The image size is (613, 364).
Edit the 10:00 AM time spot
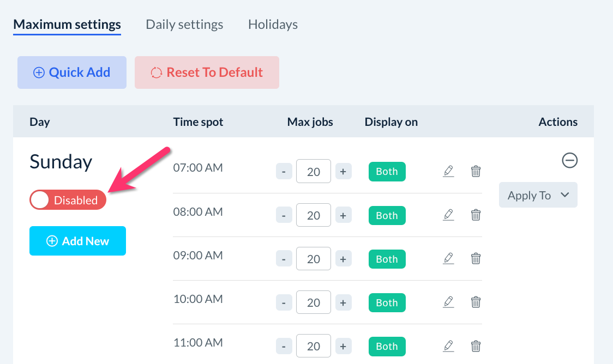click(x=448, y=302)
